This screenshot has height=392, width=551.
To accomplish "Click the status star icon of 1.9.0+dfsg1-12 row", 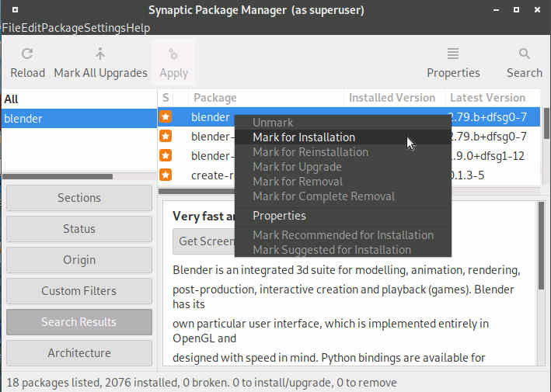I will coord(166,155).
